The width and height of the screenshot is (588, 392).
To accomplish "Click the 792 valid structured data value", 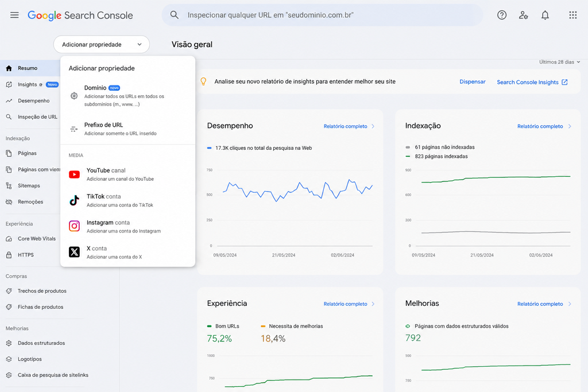I will pos(413,337).
